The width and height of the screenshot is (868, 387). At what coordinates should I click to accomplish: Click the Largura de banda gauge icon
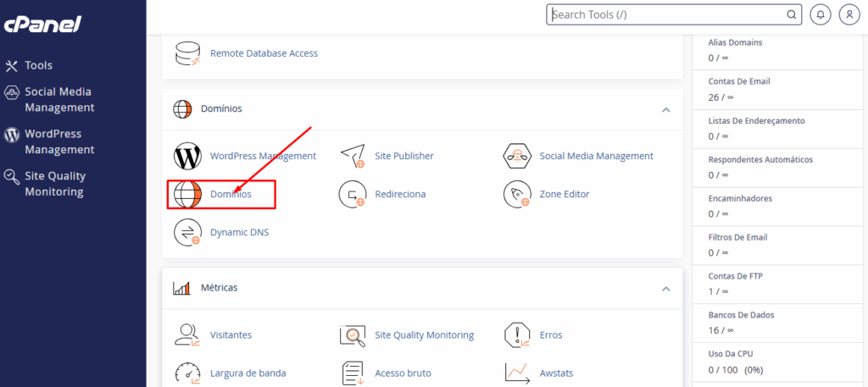(187, 373)
